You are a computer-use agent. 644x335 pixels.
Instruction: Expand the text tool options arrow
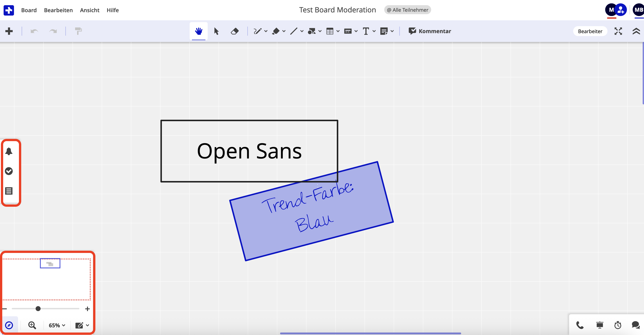click(374, 31)
